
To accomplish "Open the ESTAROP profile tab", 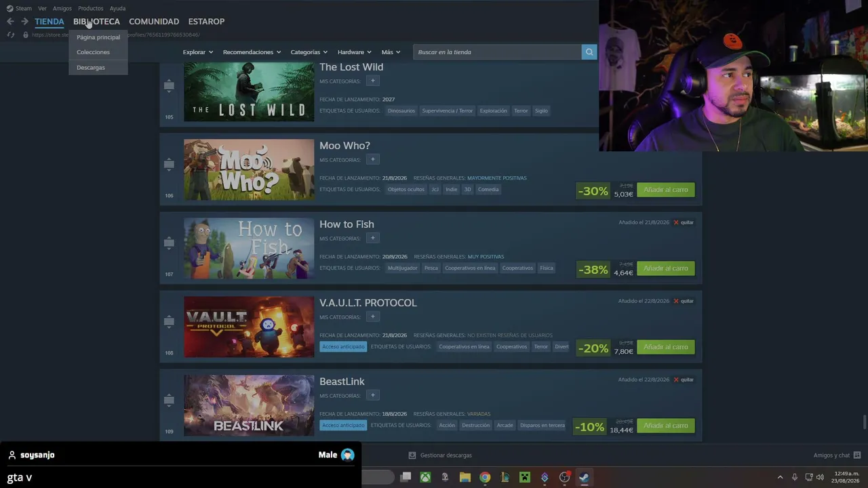I will point(206,22).
